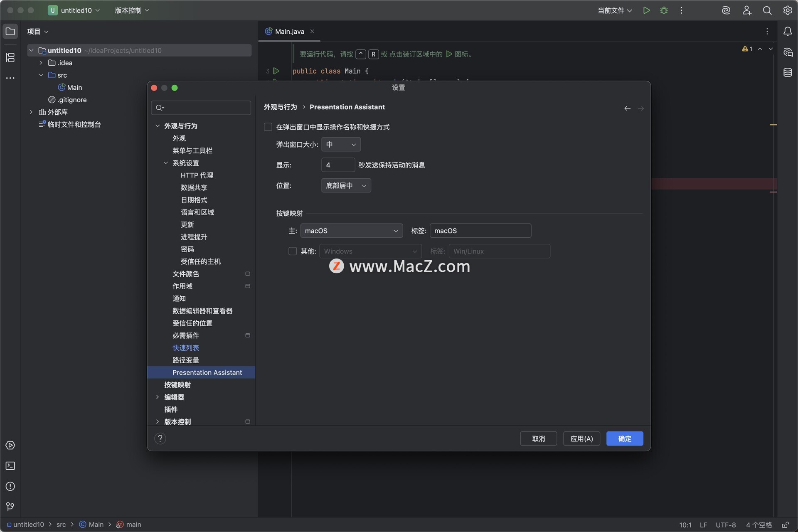Open the 主 macOS keymap dropdown
The image size is (798, 532).
[351, 231]
